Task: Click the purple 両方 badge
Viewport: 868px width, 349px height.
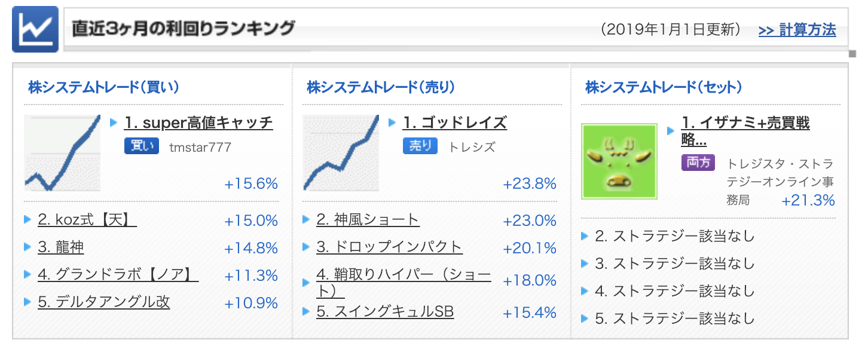Action: (x=698, y=162)
